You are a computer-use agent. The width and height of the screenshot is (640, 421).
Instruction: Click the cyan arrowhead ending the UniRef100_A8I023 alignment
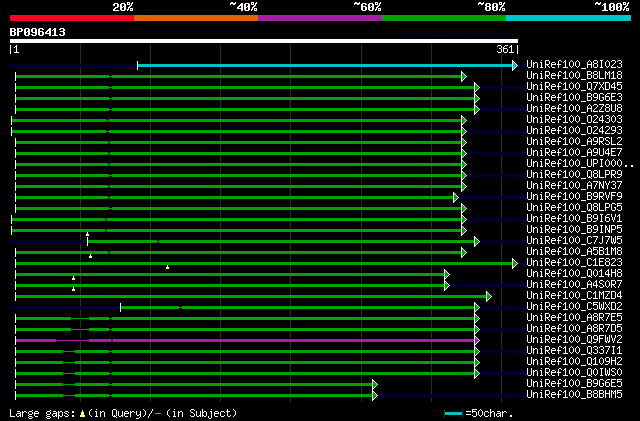[x=515, y=65]
